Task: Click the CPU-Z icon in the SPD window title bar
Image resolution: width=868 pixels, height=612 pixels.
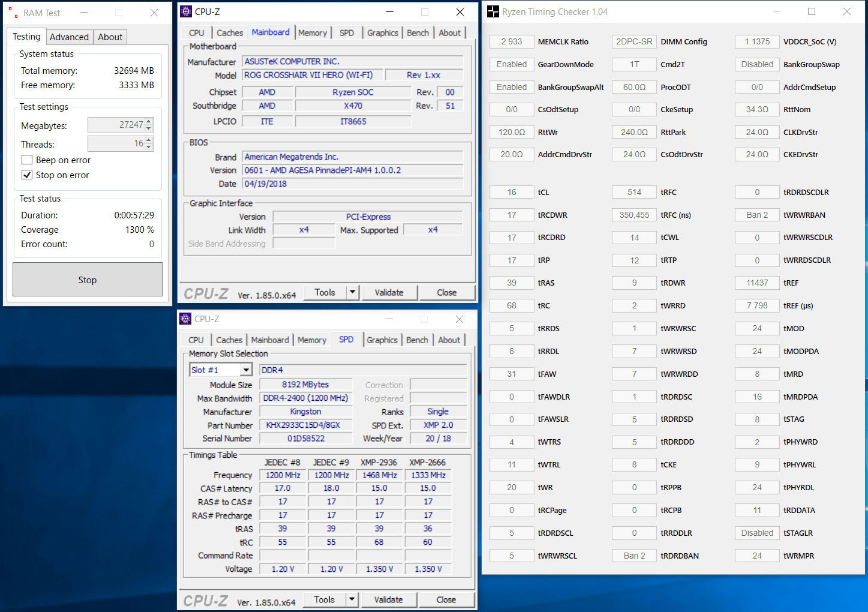Action: [186, 319]
